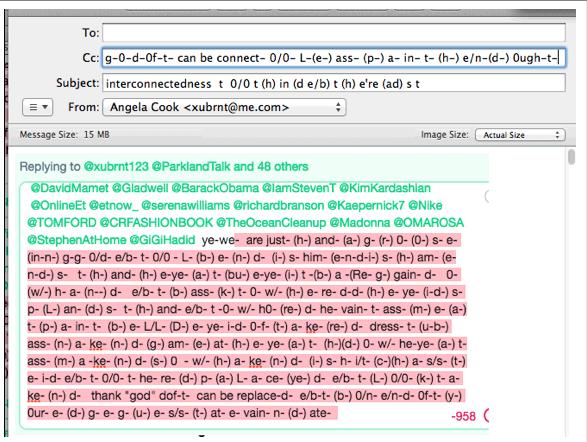Click the -958 character count
Screen dimensions: 587x442
tap(463, 416)
